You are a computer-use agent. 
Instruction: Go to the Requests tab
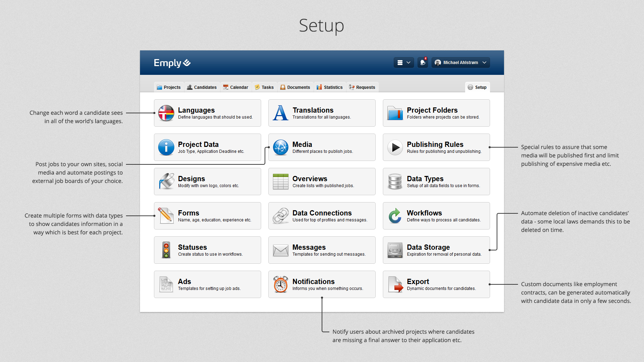pos(362,87)
